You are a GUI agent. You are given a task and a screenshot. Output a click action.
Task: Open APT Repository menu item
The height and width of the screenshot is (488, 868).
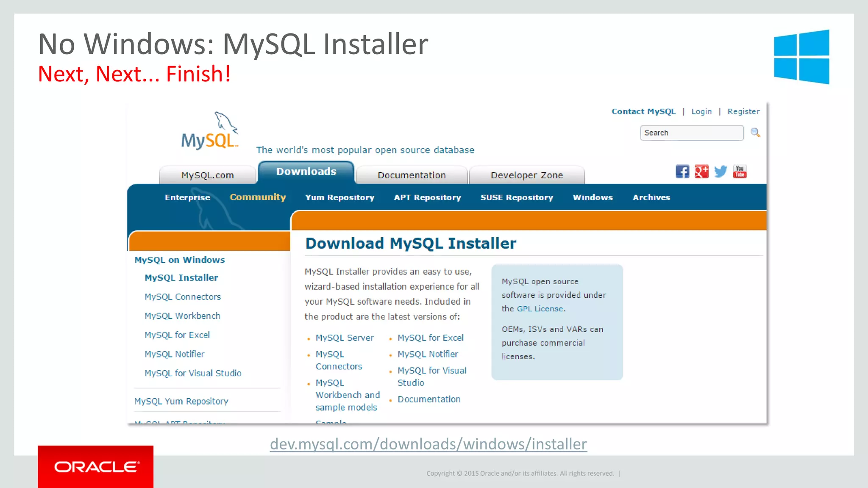[x=427, y=197]
